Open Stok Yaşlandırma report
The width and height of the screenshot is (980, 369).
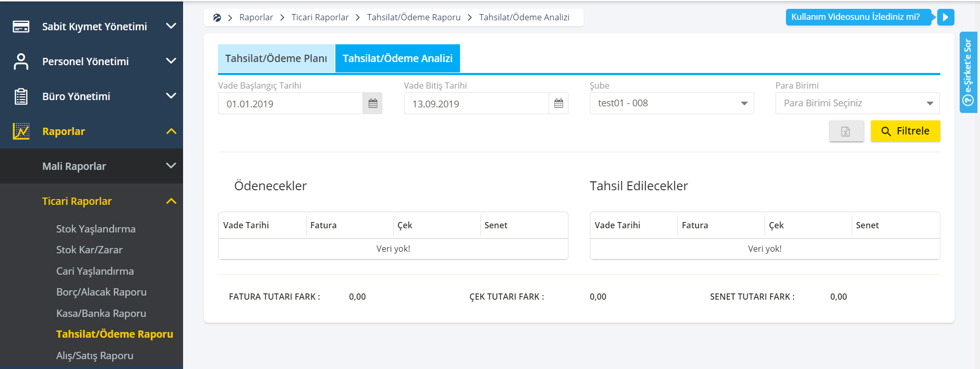[96, 229]
